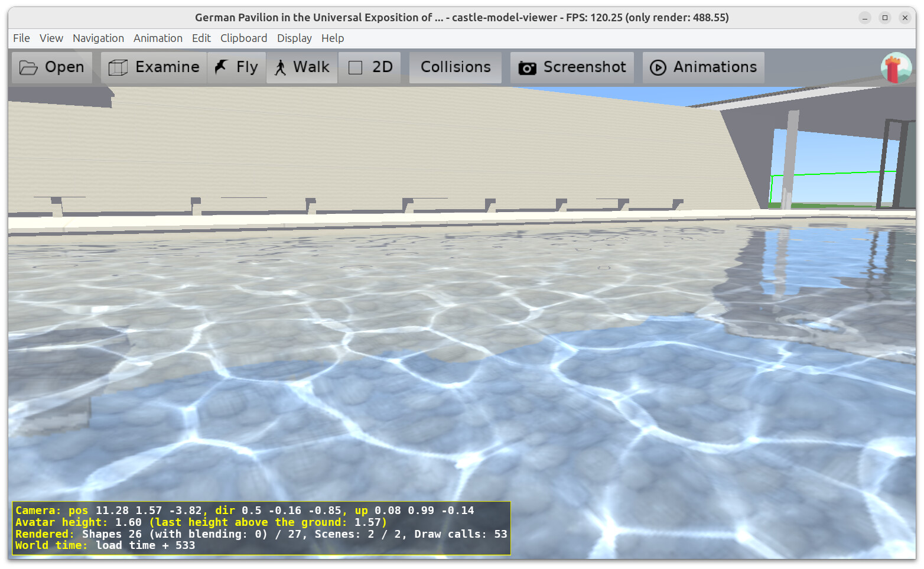Open the View menu
This screenshot has width=924, height=569.
coord(51,38)
